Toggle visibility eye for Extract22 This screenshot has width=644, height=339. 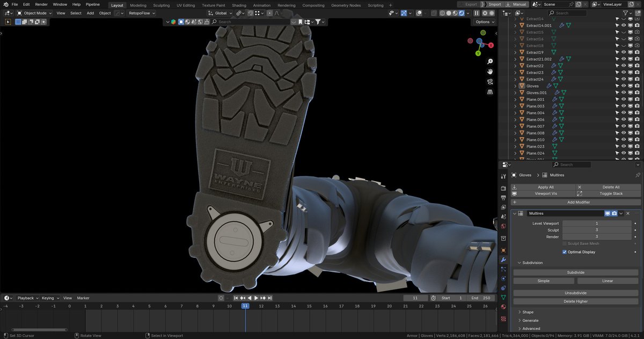click(624, 66)
